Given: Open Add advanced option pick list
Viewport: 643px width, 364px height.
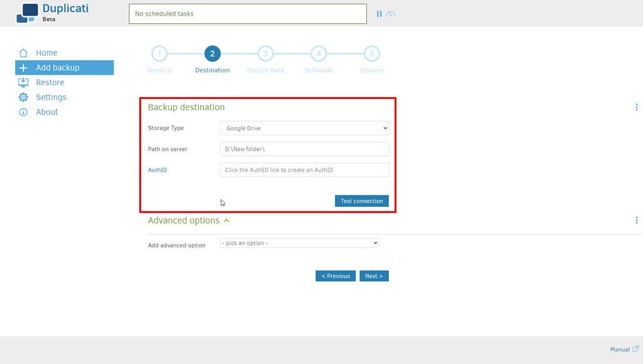Looking at the screenshot, I should tap(299, 243).
